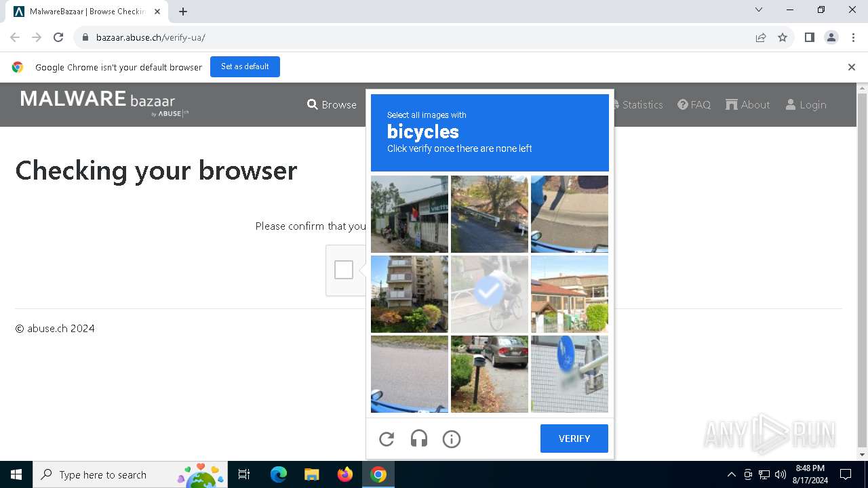
Task: Bookmark this tab with star icon
Action: pos(783,37)
